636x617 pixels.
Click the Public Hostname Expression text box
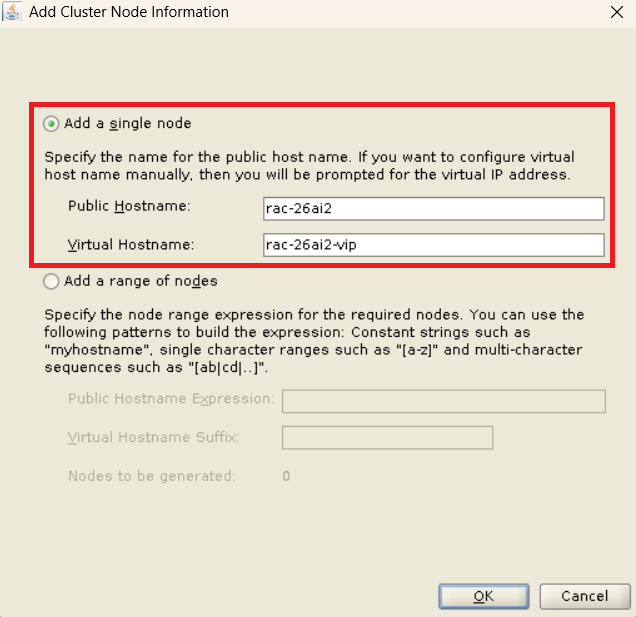[x=443, y=401]
